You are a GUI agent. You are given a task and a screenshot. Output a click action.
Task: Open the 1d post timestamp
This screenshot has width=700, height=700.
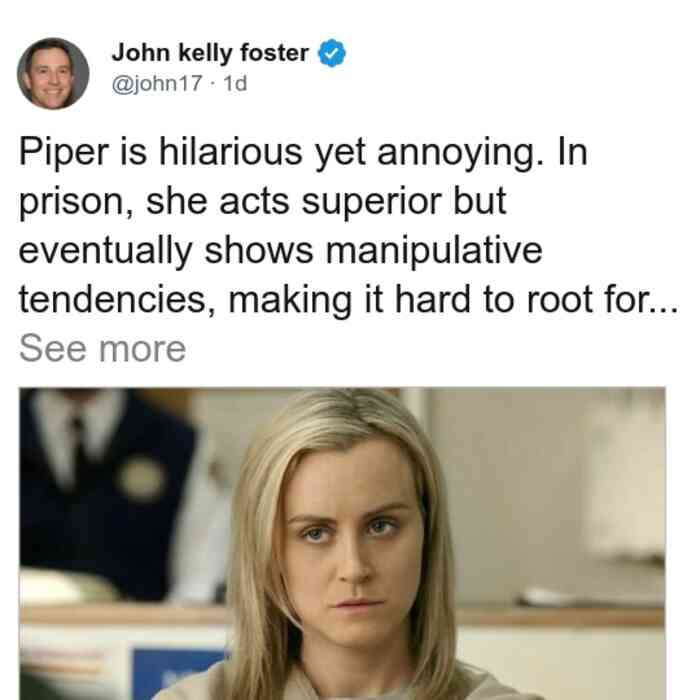235,83
